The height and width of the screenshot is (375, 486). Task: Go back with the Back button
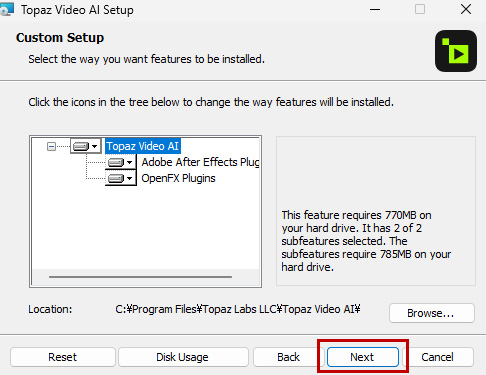(288, 357)
